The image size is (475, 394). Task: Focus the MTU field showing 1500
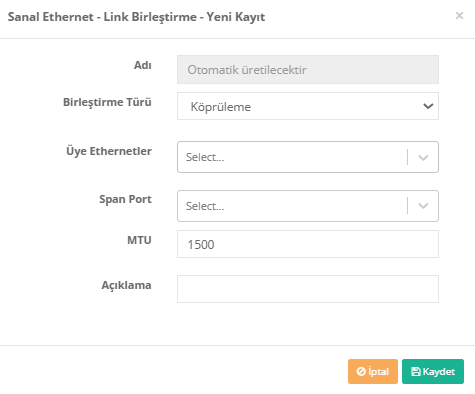click(x=308, y=244)
